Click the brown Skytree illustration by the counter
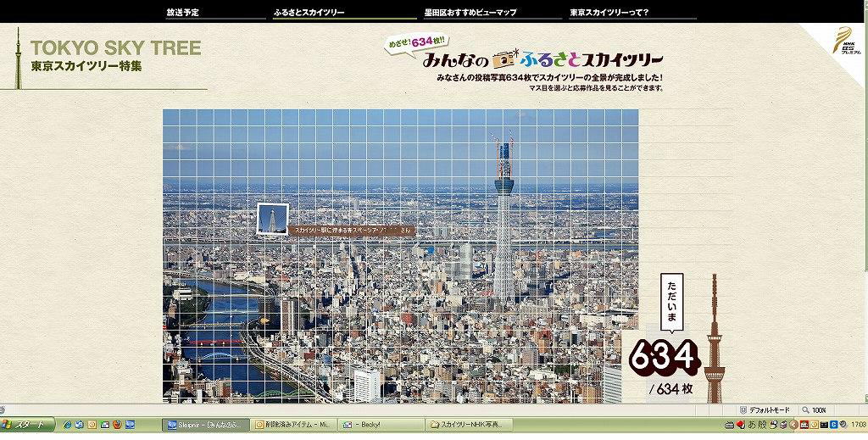Image resolution: width=868 pixels, height=440 pixels. point(714,338)
